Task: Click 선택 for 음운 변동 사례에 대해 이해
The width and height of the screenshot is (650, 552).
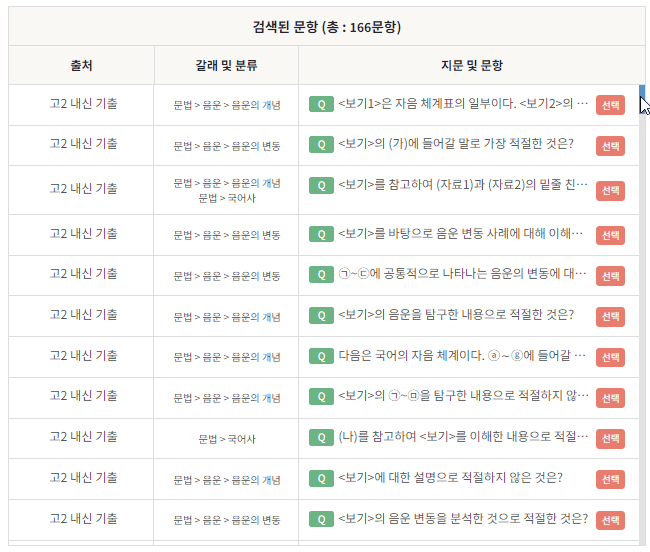Action: click(610, 235)
